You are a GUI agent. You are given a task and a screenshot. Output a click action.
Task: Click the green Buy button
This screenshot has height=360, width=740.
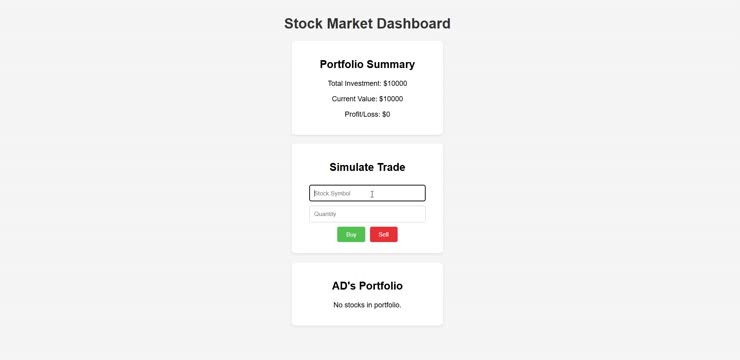[x=351, y=234]
